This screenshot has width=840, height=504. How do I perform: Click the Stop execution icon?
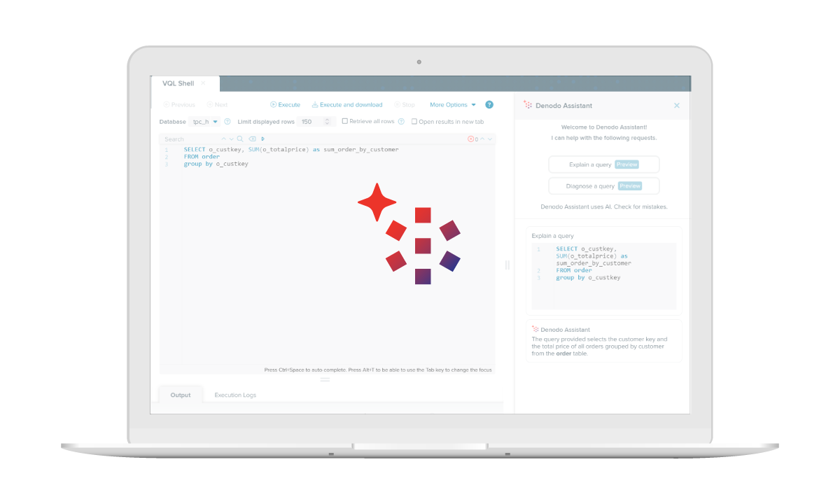pyautogui.click(x=397, y=104)
